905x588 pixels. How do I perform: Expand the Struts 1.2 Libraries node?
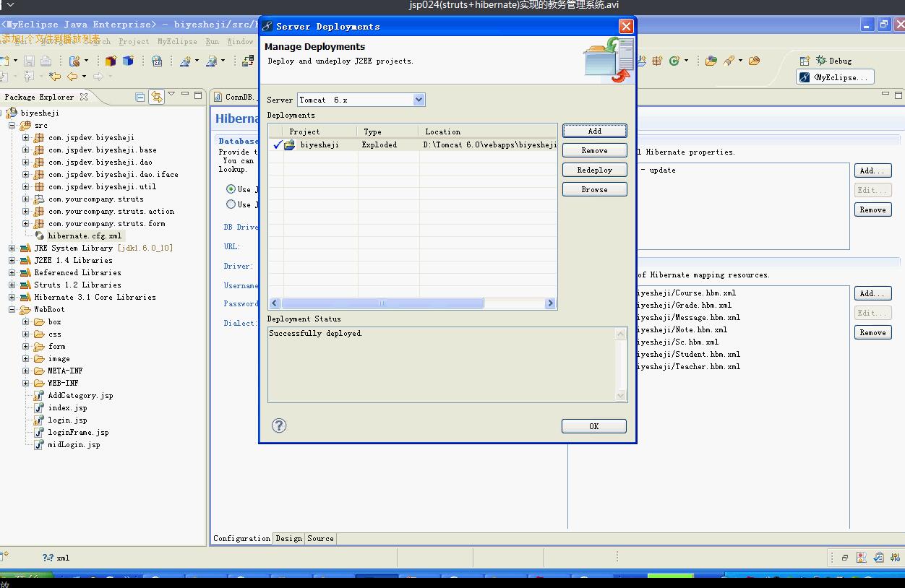pos(12,285)
